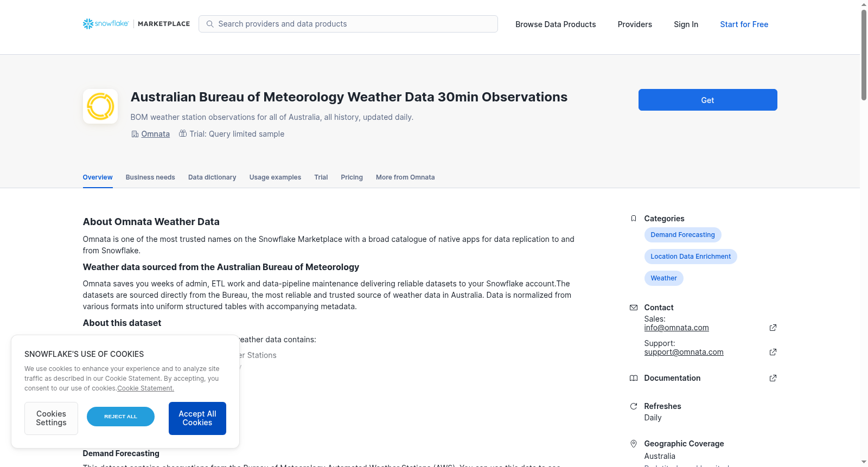The image size is (868, 467).
Task: Focus the search providers and data products field
Action: 348,24
